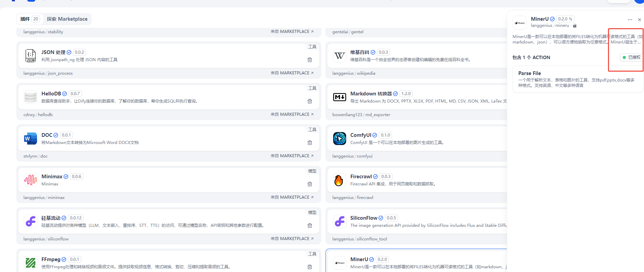644x272 pixels.
Task: Select the 硅基流动 plugin title
Action: (x=51, y=218)
